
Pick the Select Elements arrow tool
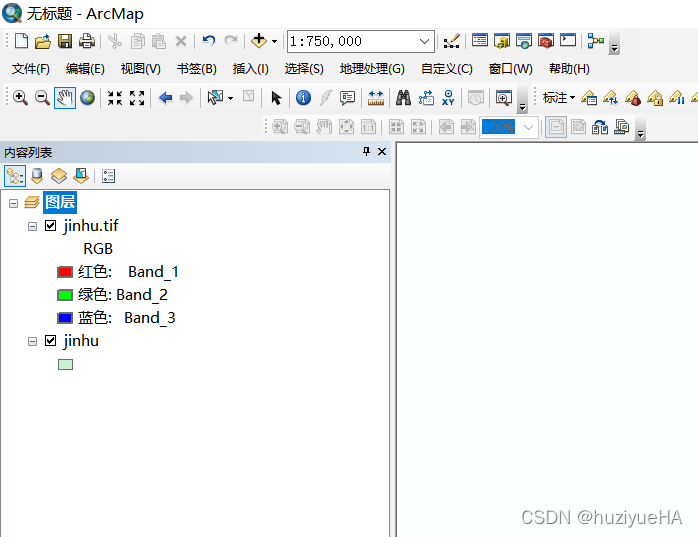pyautogui.click(x=276, y=98)
